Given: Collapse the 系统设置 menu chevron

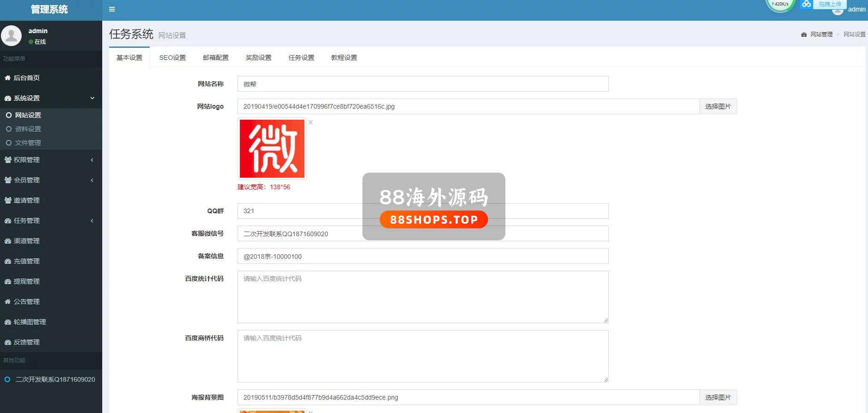Looking at the screenshot, I should click(x=92, y=98).
